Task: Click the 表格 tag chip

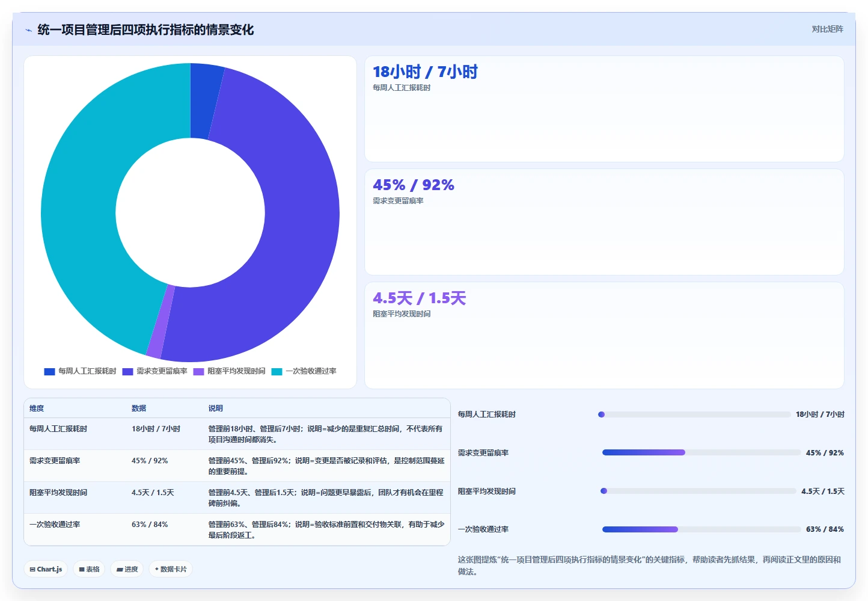Action: coord(89,569)
